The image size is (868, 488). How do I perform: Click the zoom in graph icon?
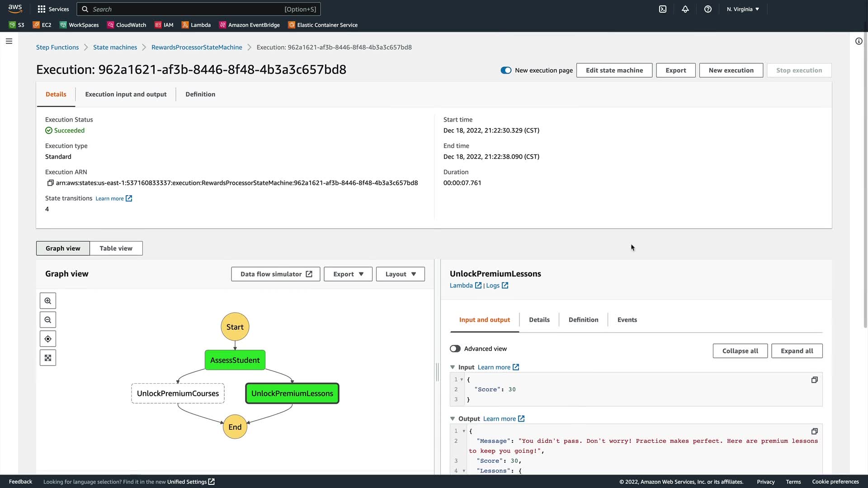pyautogui.click(x=48, y=301)
